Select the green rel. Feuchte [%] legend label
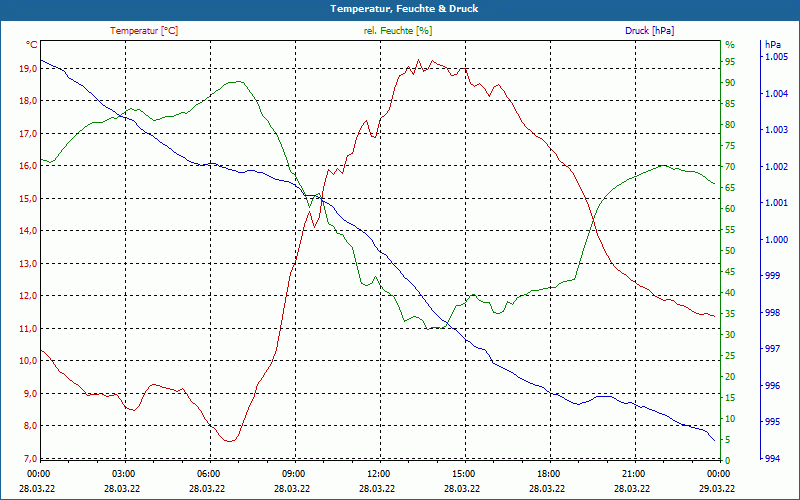Viewport: 800px width, 500px height. [x=397, y=31]
